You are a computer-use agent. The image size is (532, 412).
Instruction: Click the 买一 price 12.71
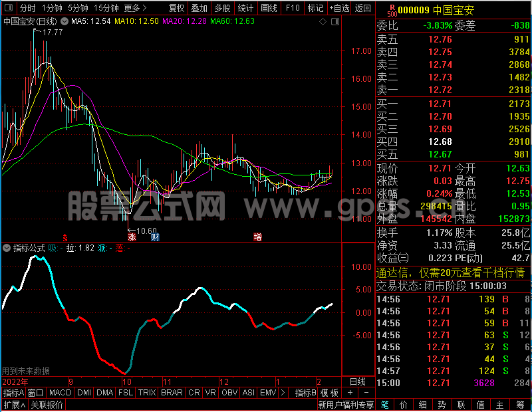tap(440, 104)
